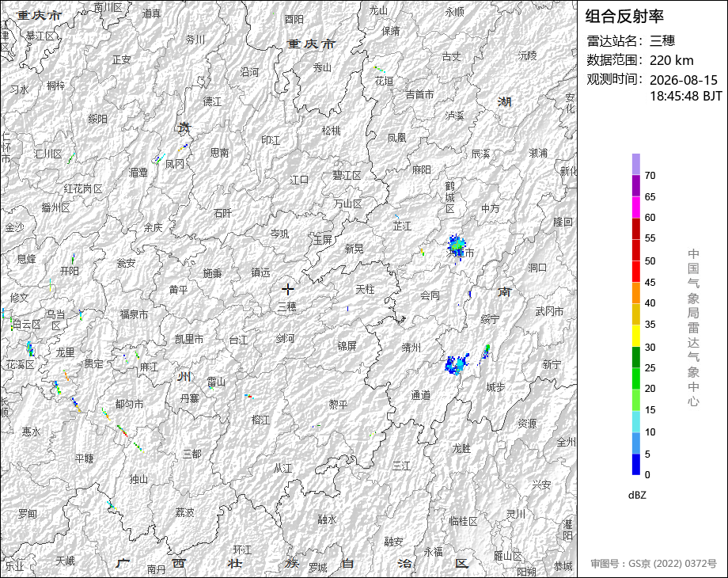Click the red 50 dBZ legend color
The width and height of the screenshot is (728, 578).
(636, 250)
